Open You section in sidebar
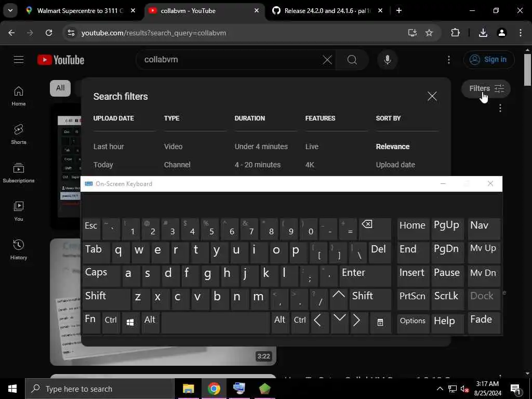 (19, 211)
